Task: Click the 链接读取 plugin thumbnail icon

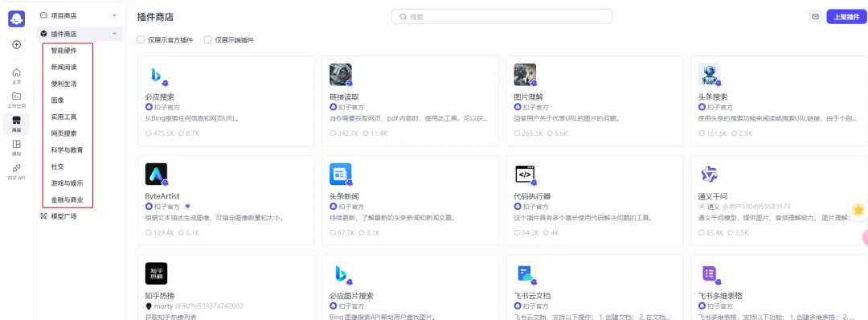Action: (341, 75)
